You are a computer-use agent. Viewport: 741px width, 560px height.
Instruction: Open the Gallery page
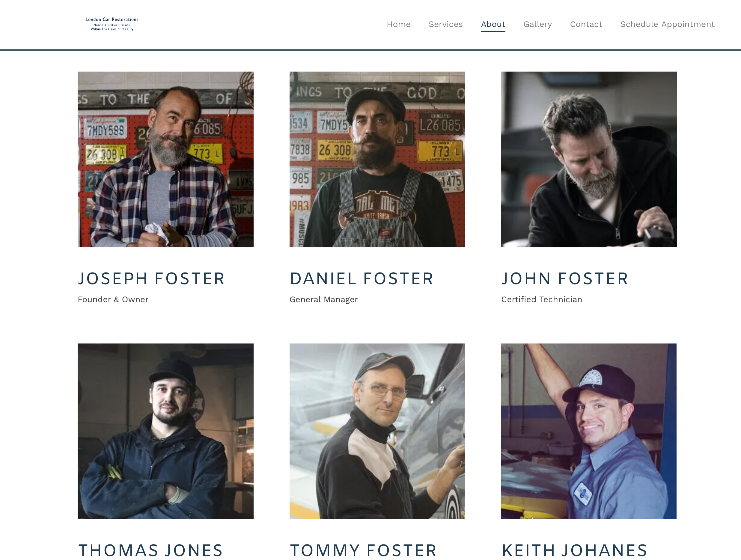tap(537, 24)
